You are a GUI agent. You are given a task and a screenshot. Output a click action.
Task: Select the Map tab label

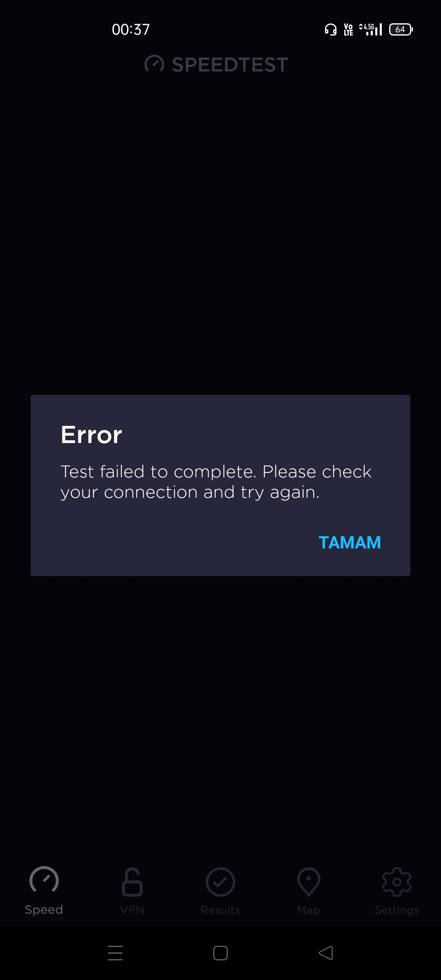[x=309, y=910]
